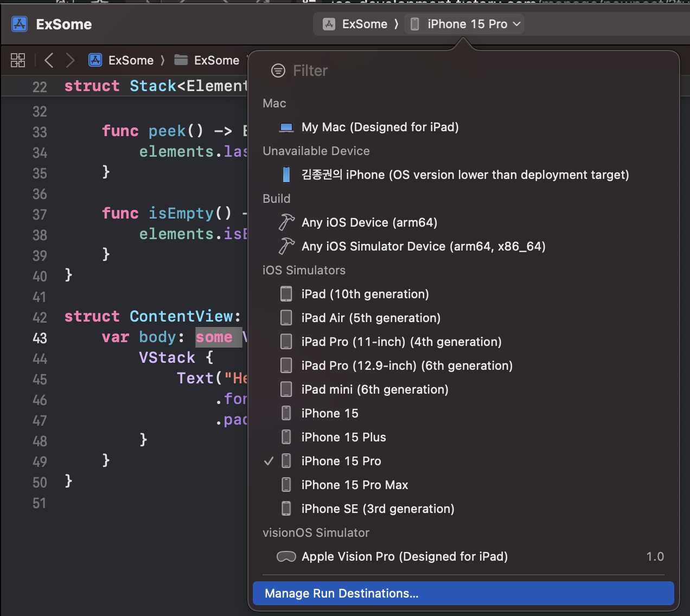This screenshot has height=616, width=690.
Task: Click 'func isEmpty()' on line 37
Action: (167, 213)
